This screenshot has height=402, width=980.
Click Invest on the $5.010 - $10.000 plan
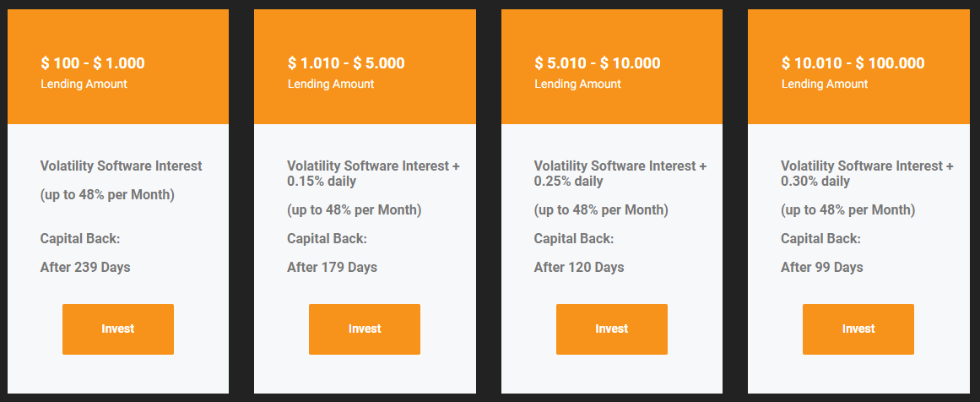611,329
